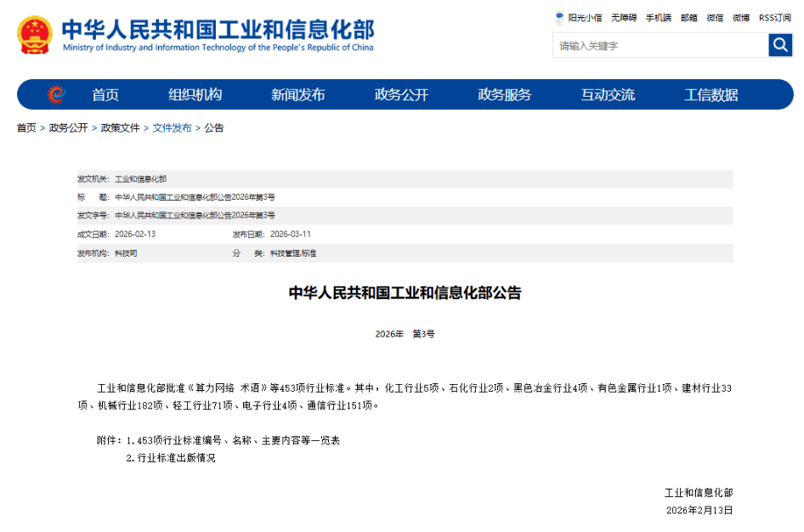The height and width of the screenshot is (532, 804).
Task: Click the 邮箱 link in top bar
Action: pos(689,17)
